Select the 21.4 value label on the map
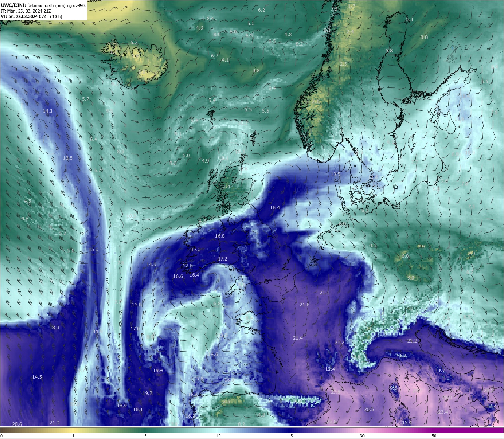504x439 pixels. [x=298, y=338]
